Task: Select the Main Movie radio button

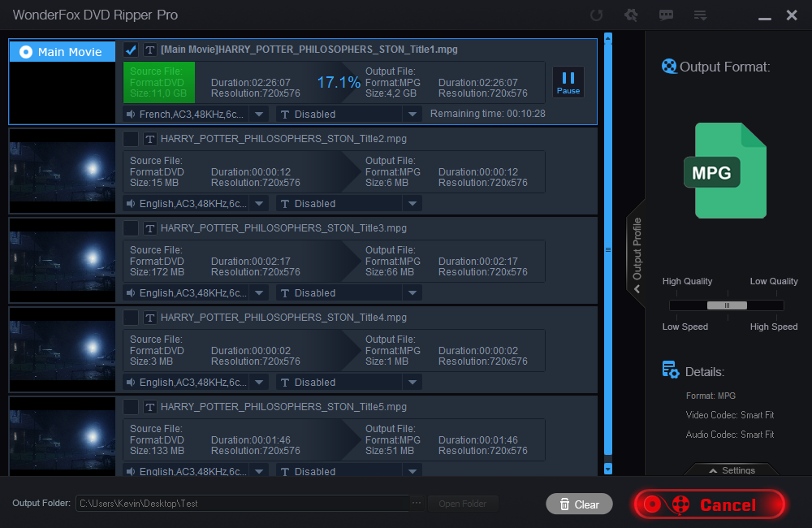Action: [26, 52]
